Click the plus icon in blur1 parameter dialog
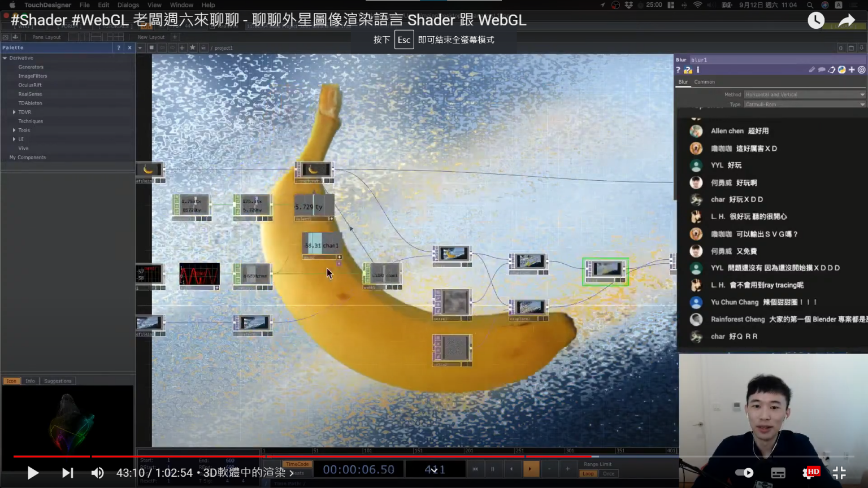This screenshot has width=868, height=488. (x=852, y=69)
